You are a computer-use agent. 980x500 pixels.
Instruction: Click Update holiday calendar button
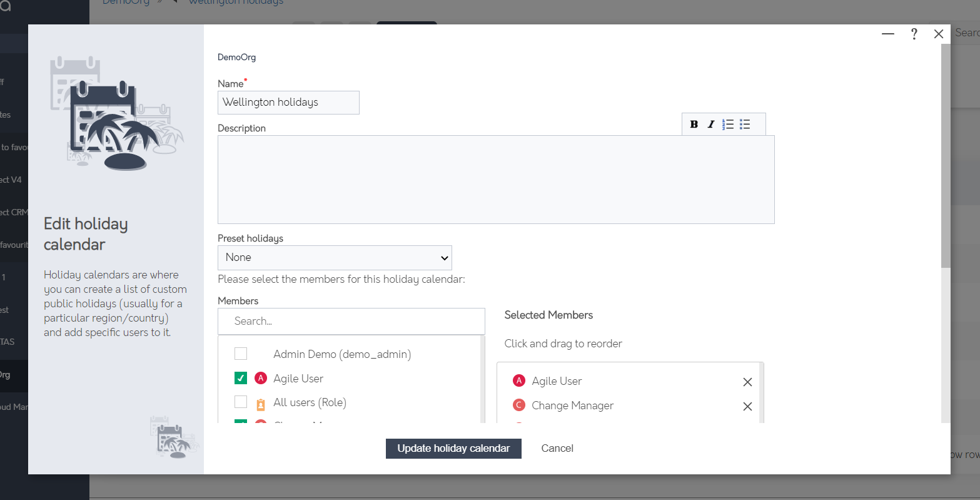(x=453, y=448)
